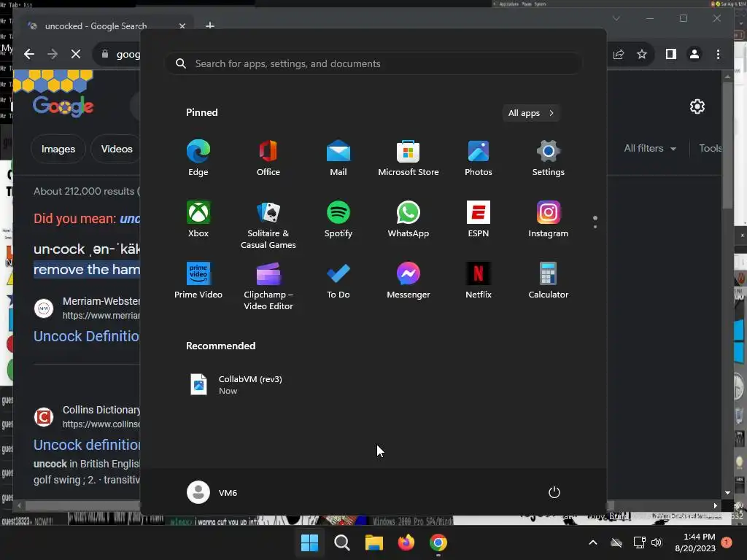Toggle Chrome side panel

[x=671, y=54]
